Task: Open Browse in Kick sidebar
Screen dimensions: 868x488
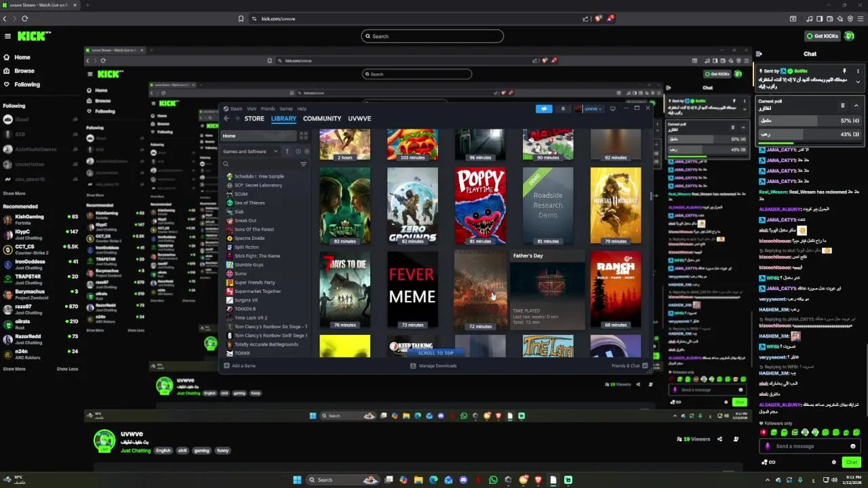Action: click(x=24, y=71)
